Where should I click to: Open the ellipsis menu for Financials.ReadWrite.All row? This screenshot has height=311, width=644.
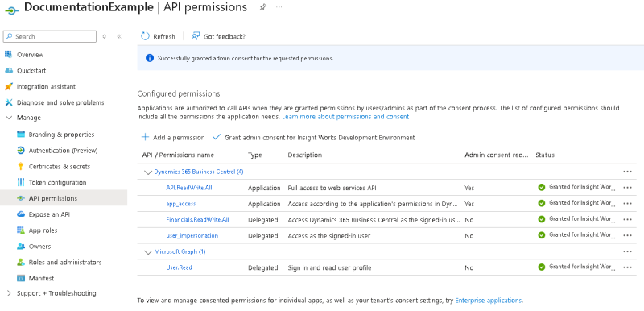point(627,219)
